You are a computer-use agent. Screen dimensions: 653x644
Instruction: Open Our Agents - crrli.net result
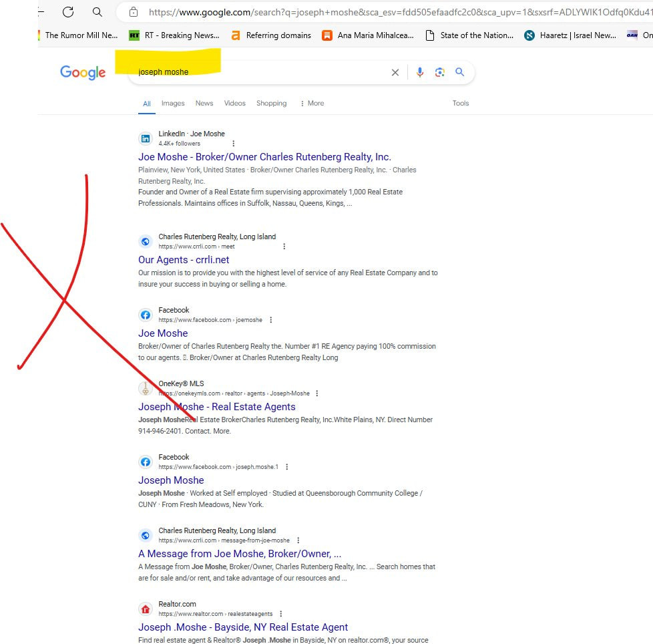pyautogui.click(x=184, y=260)
